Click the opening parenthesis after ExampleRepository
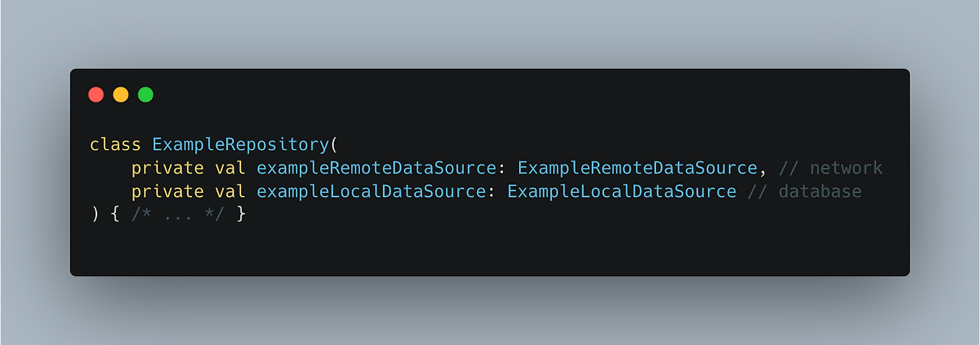Screen dimensions: 980x345 [x=334, y=145]
